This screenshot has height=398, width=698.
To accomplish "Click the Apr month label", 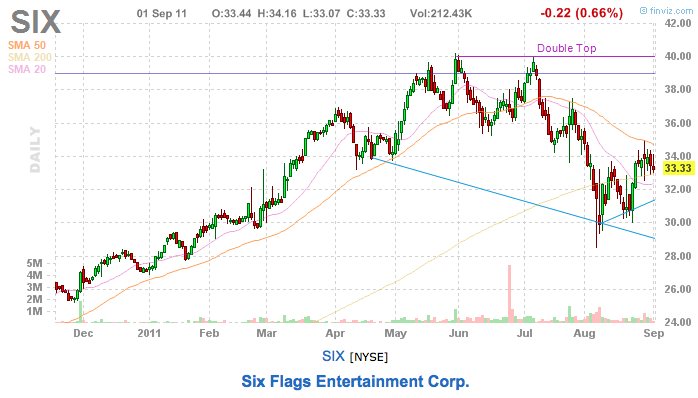I will pyautogui.click(x=335, y=333).
